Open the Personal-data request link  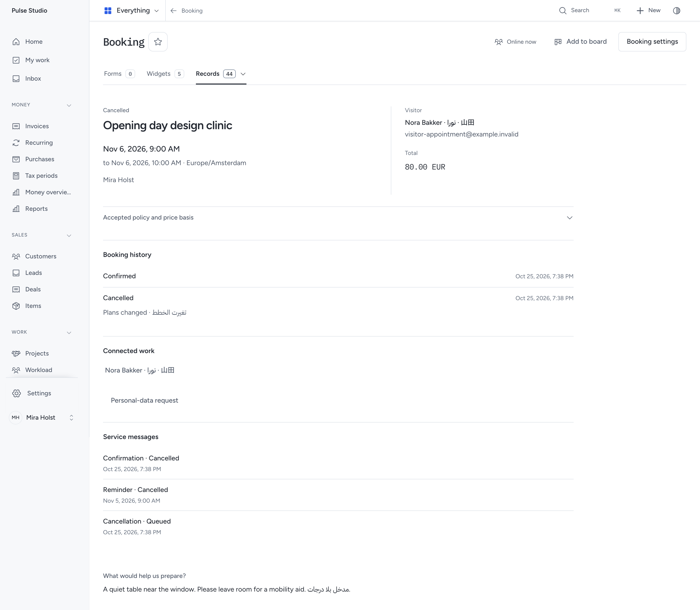coord(144,400)
